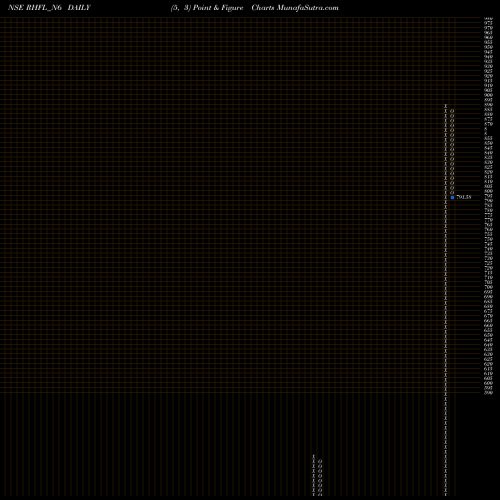500x500 pixels.
Task: Click the Charts MunafaSutra.com text
Action: pos(295,8)
